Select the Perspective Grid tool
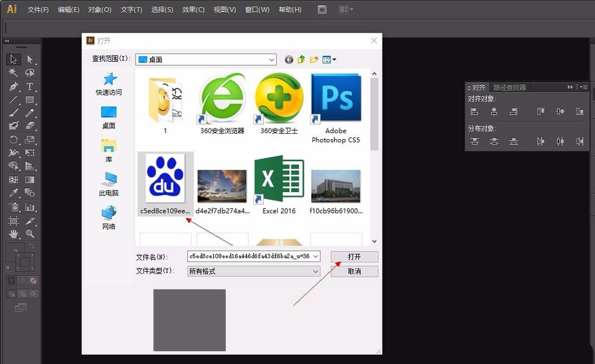The width and height of the screenshot is (595, 364). [30, 166]
